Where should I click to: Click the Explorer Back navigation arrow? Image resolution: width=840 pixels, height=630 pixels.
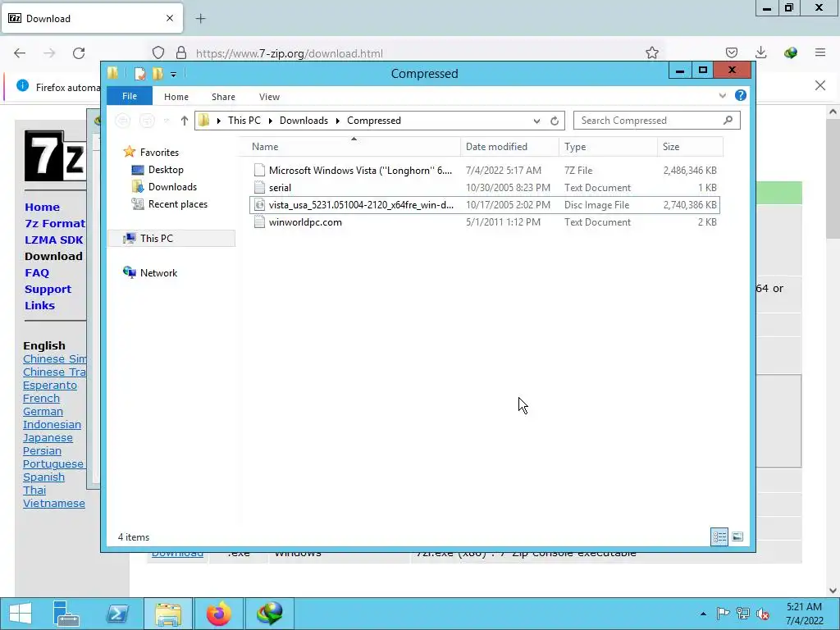coord(123,121)
